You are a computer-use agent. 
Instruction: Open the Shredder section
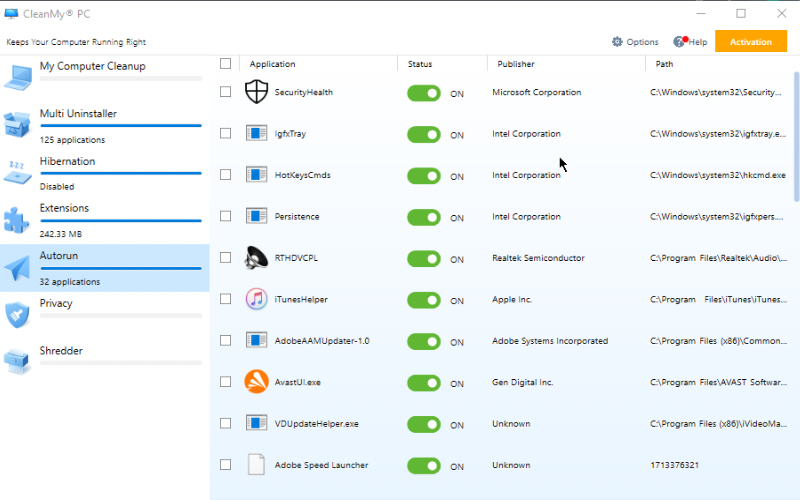pyautogui.click(x=105, y=363)
